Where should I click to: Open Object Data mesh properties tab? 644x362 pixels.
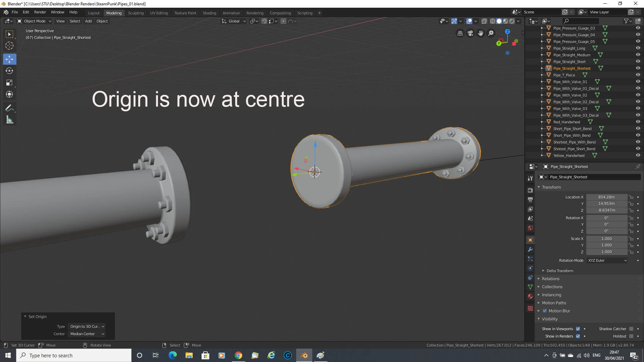[x=530, y=287]
